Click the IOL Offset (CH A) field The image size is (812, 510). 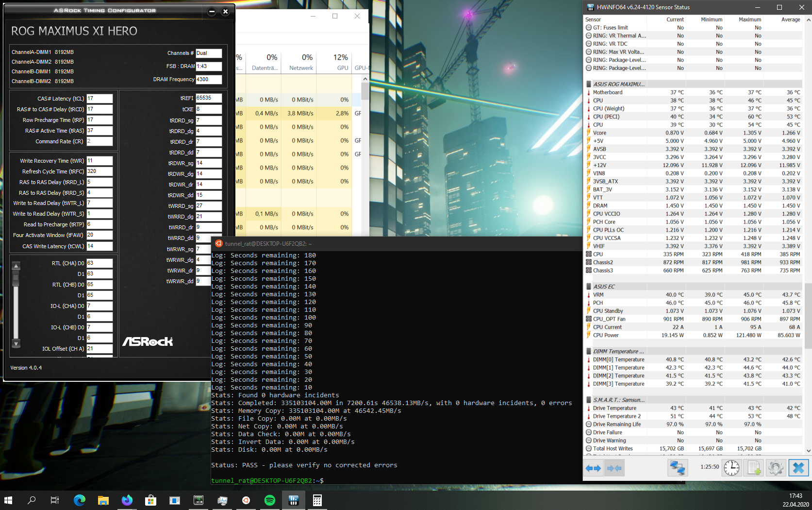pyautogui.click(x=99, y=349)
